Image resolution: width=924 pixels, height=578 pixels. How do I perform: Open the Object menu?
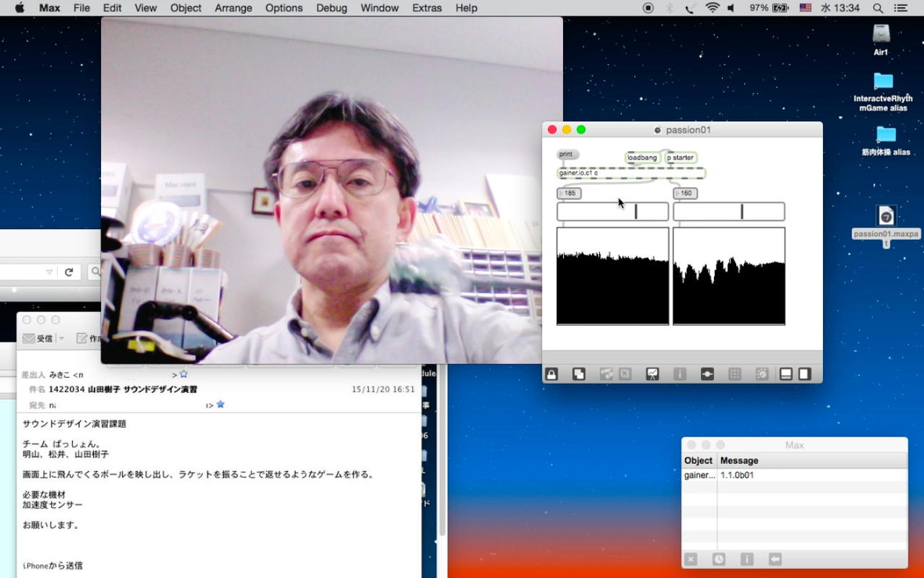click(186, 8)
